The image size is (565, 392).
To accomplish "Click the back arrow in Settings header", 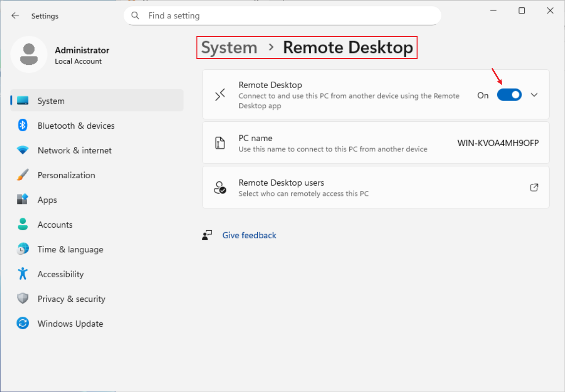I will tap(15, 16).
